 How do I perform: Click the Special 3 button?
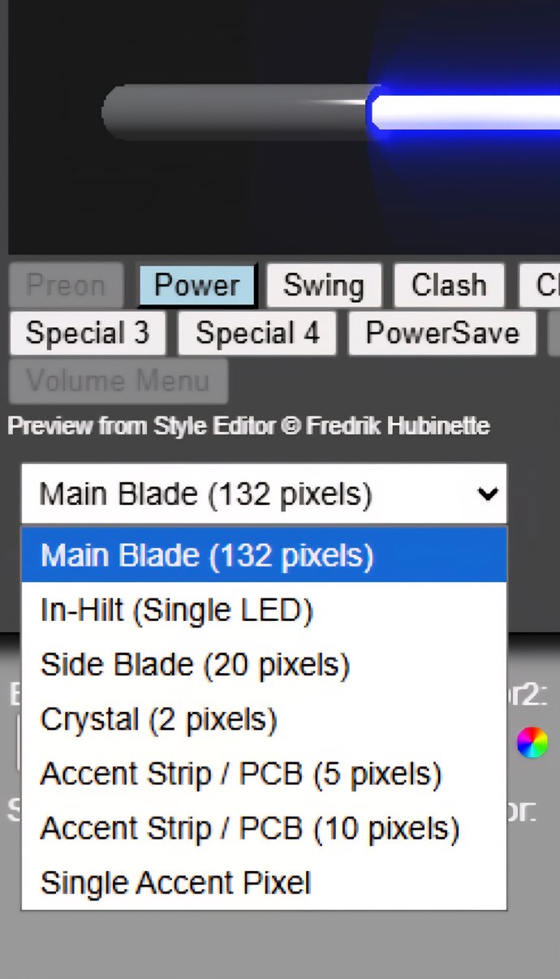(88, 334)
